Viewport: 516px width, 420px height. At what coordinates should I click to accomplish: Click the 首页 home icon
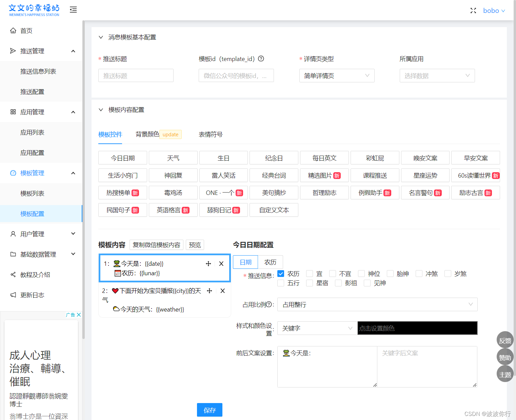pyautogui.click(x=13, y=31)
